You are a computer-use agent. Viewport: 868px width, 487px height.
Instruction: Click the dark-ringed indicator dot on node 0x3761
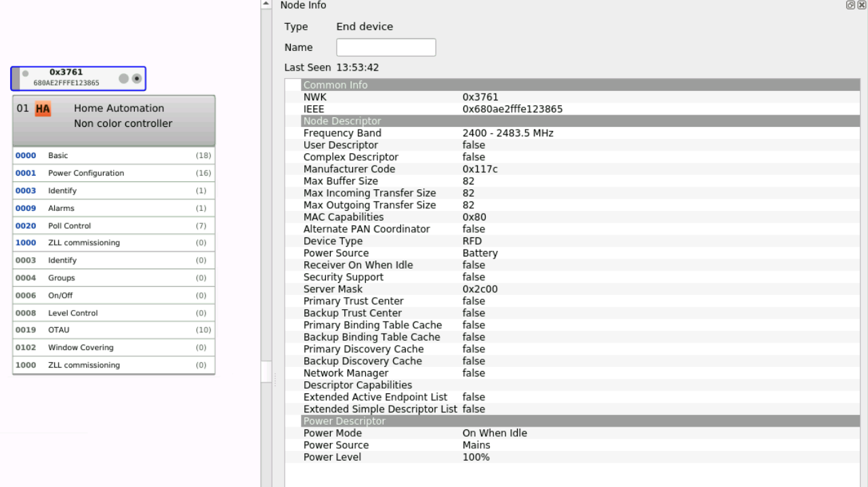coord(136,79)
